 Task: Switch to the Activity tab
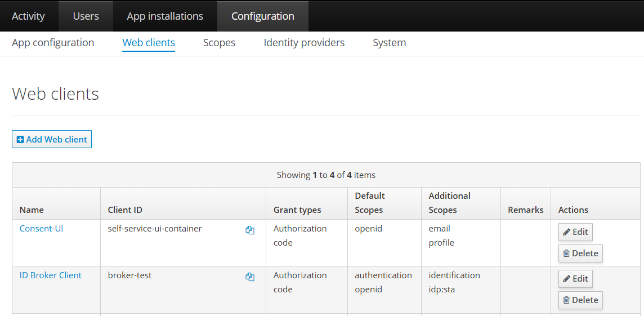click(28, 16)
